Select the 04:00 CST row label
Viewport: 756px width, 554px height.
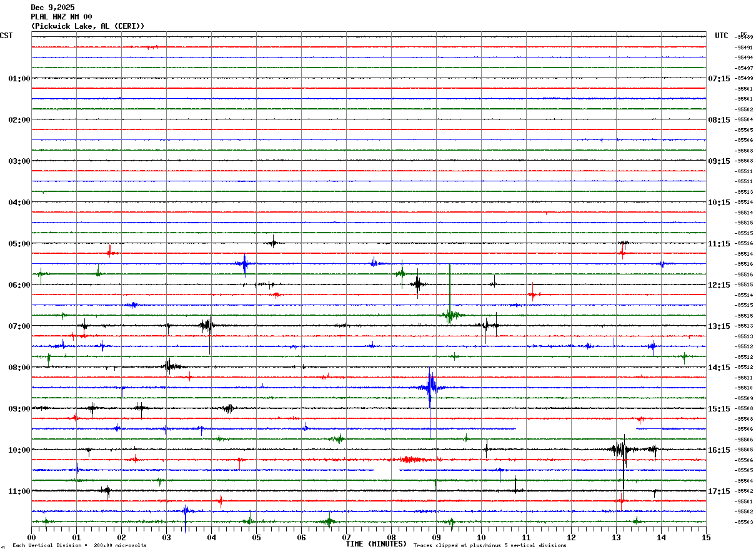point(19,203)
